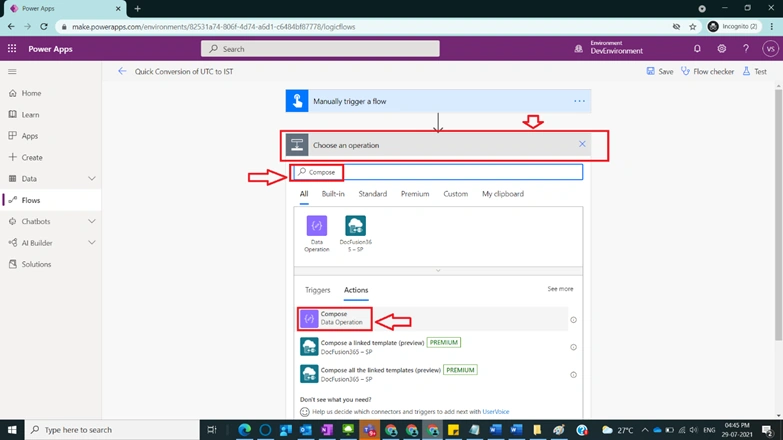Image resolution: width=783 pixels, height=440 pixels.
Task: Select the Data Operation connector icon
Action: click(x=317, y=226)
